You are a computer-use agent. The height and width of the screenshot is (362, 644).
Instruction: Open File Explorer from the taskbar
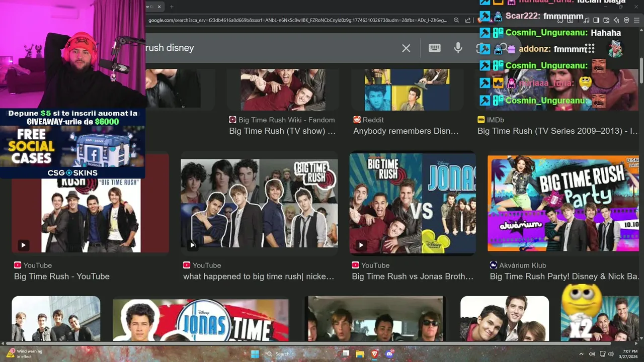click(360, 354)
